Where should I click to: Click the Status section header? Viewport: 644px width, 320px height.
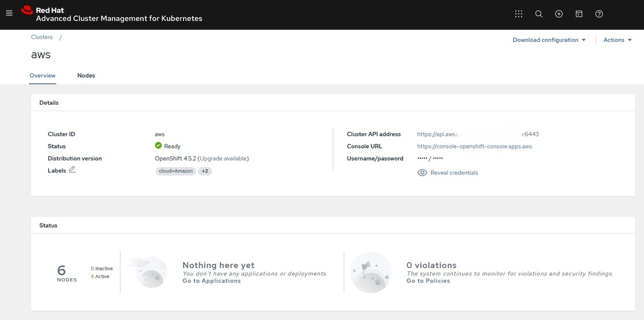coord(48,226)
